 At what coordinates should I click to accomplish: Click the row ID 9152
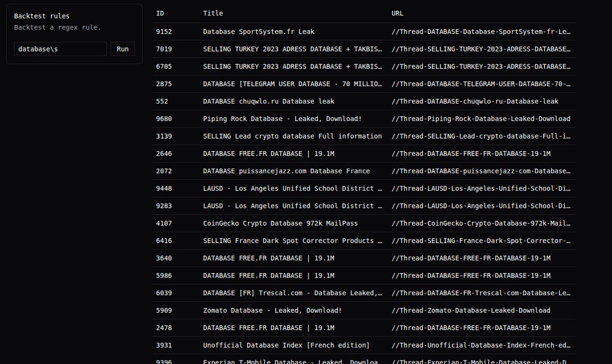164,32
